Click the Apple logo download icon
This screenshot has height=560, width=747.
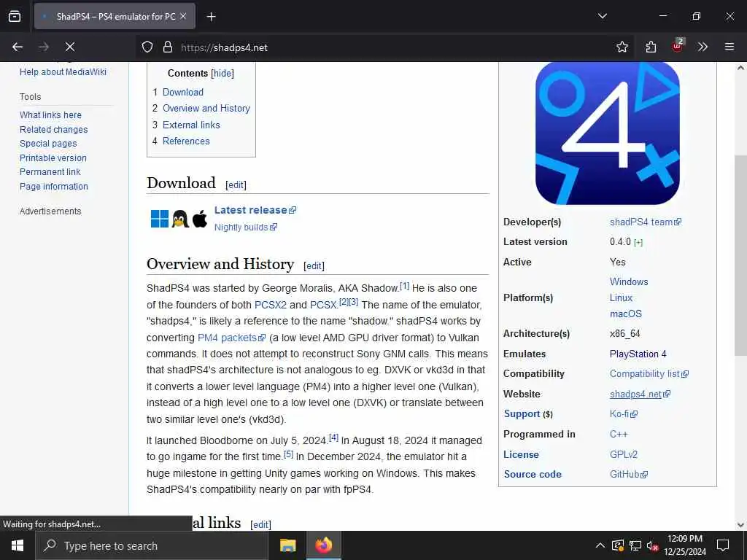coord(200,219)
